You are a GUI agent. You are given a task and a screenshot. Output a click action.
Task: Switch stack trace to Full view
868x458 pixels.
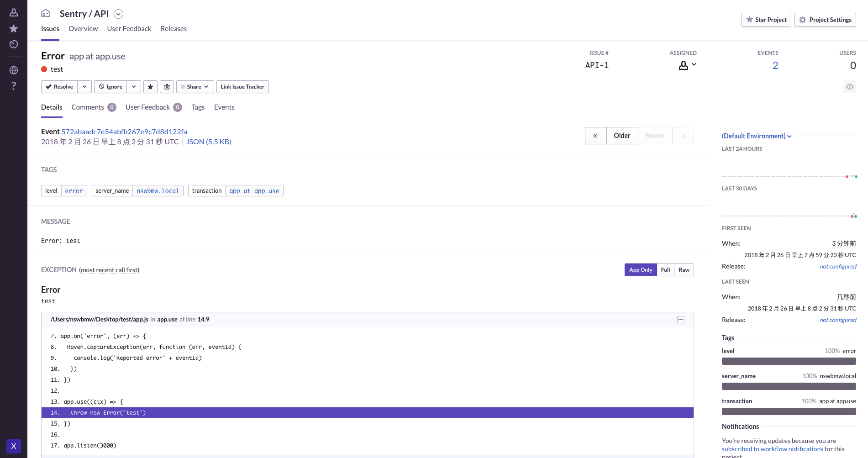click(665, 270)
